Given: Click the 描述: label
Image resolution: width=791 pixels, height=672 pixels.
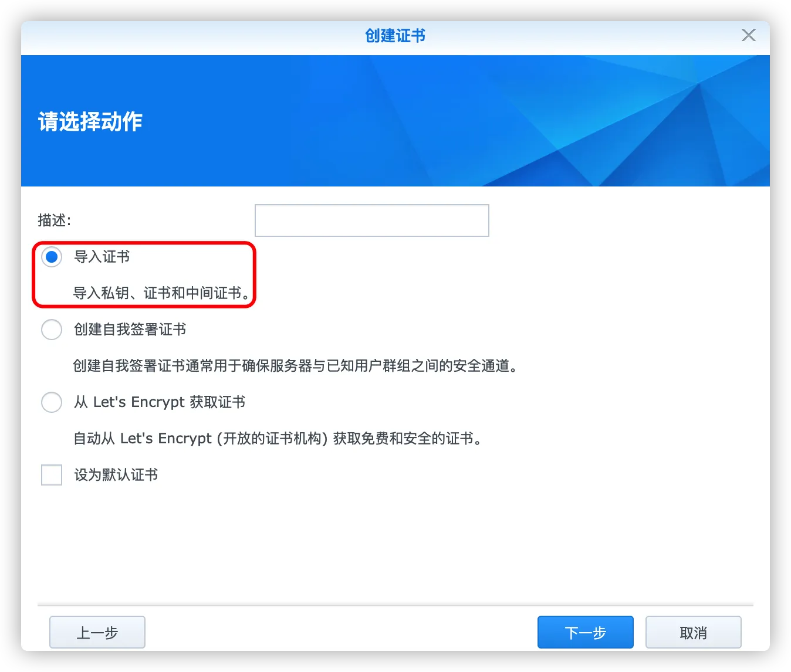Looking at the screenshot, I should click(55, 220).
